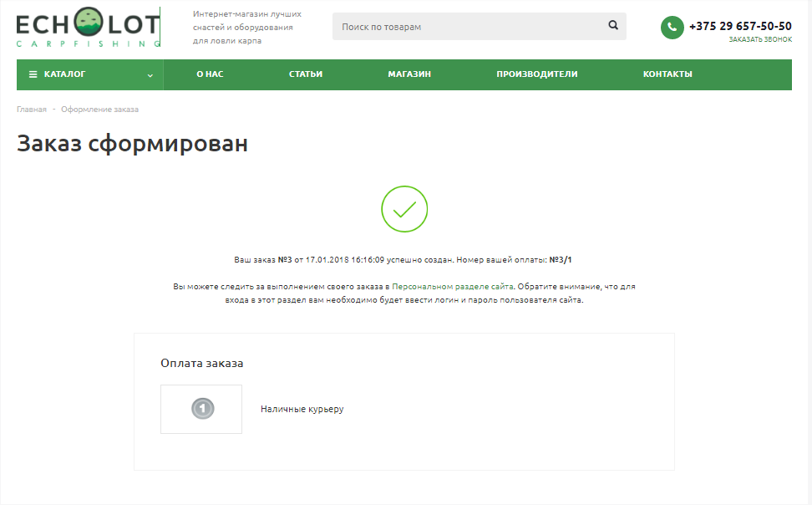Click the Наличные курьеру payment label
Viewport: 812px width, 505px height.
tap(302, 409)
